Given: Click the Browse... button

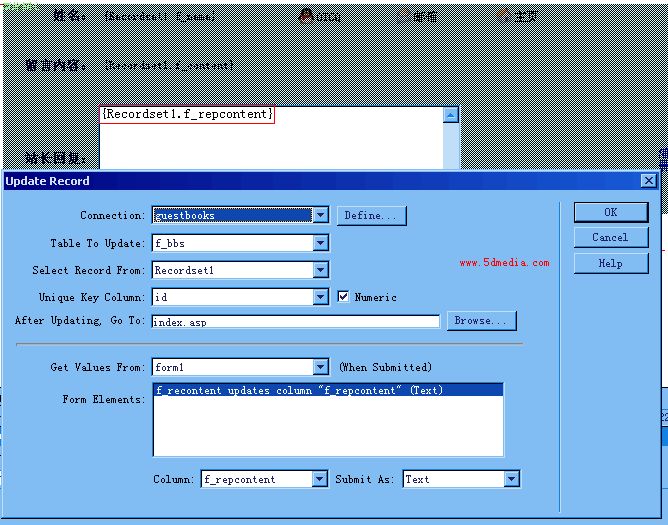Looking at the screenshot, I should click(482, 321).
